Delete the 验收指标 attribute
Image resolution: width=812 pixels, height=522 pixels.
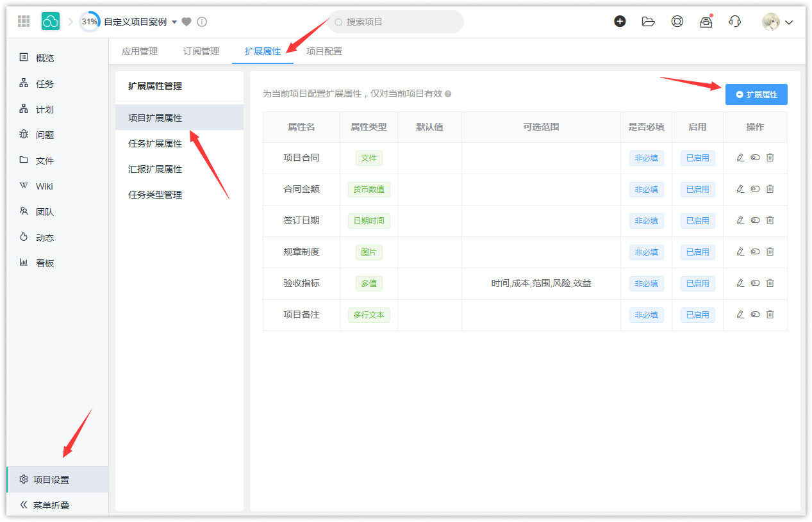(x=770, y=283)
